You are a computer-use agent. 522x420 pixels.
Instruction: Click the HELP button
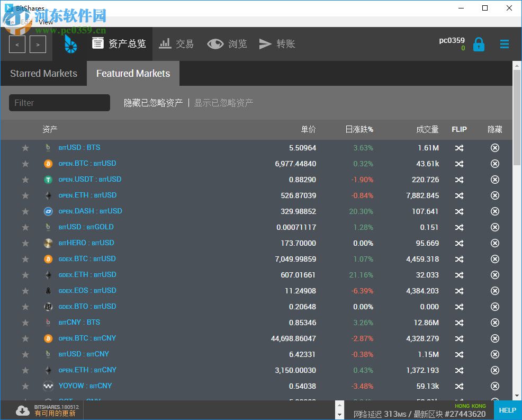click(x=507, y=410)
